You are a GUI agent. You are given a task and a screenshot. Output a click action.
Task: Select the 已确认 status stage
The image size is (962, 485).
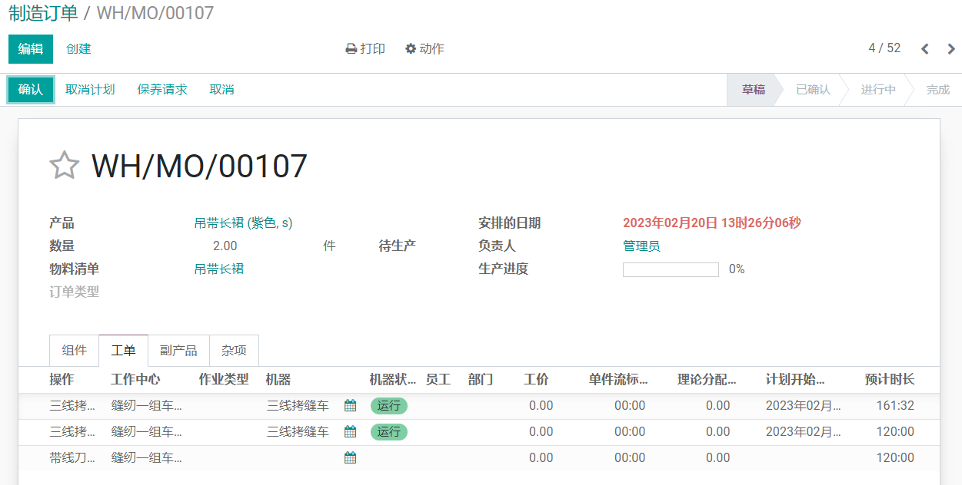812,90
